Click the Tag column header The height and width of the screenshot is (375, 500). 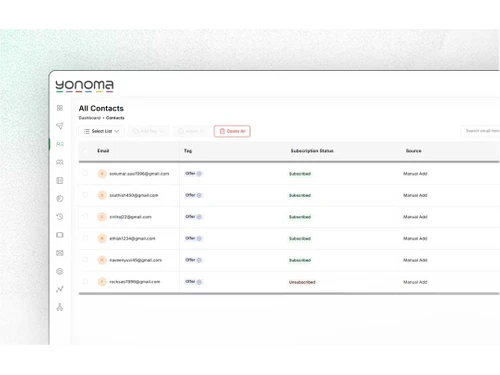pyautogui.click(x=188, y=151)
